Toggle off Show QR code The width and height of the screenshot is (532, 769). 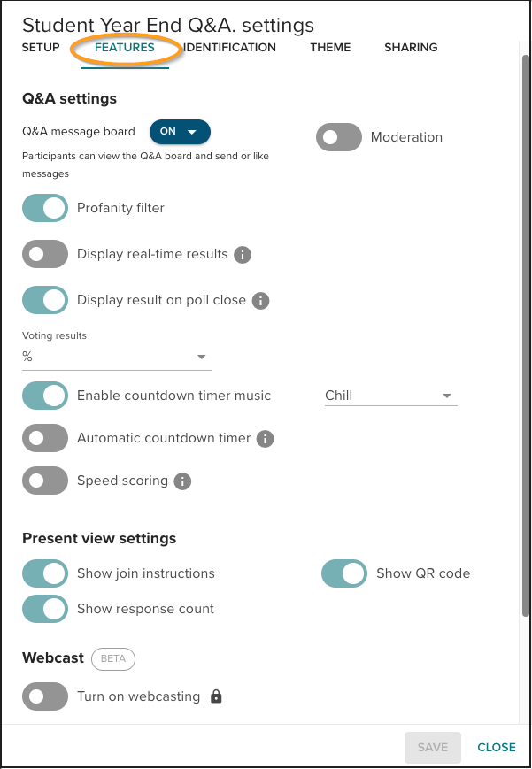pyautogui.click(x=344, y=573)
